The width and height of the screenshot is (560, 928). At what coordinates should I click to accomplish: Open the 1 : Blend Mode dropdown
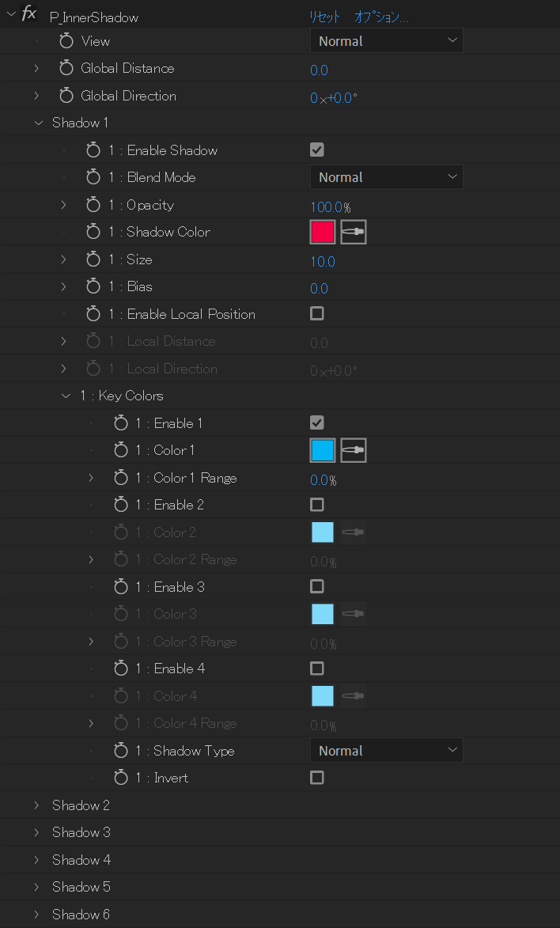coord(387,177)
